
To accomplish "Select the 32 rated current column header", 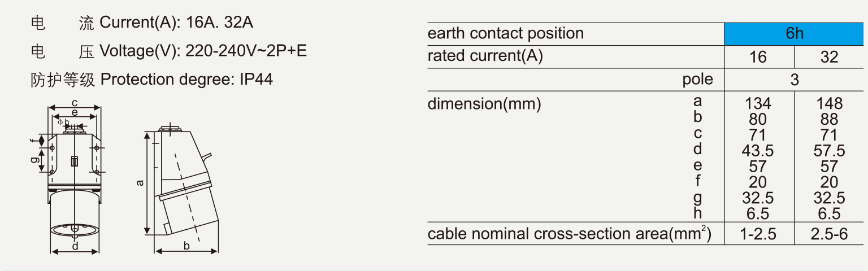I will [x=829, y=57].
